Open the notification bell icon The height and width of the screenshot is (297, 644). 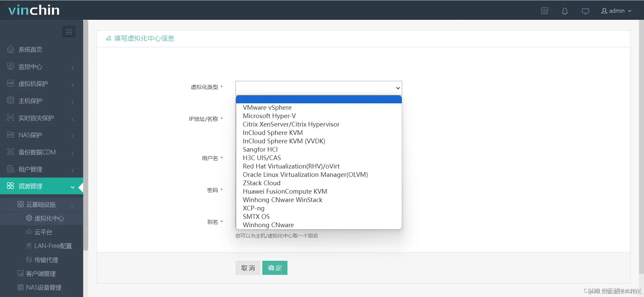point(565,11)
